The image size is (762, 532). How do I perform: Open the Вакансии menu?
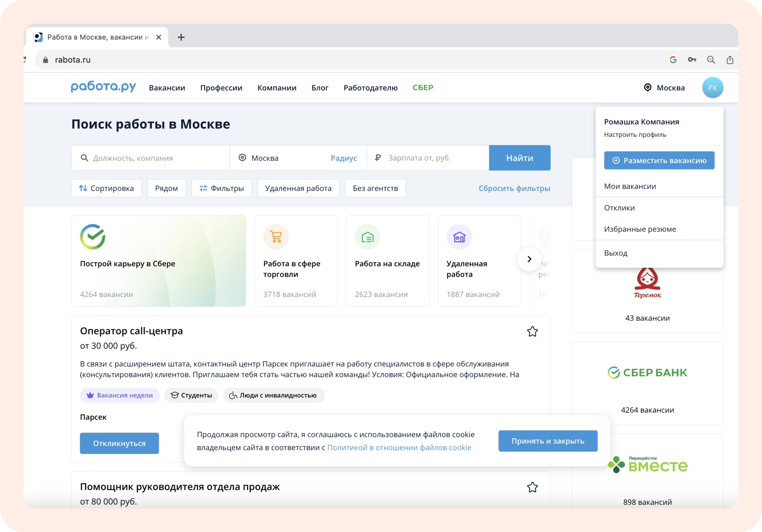pyautogui.click(x=167, y=88)
